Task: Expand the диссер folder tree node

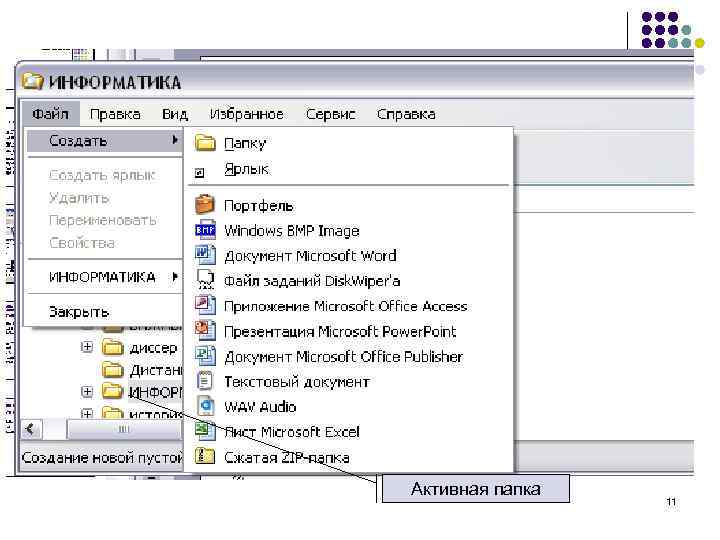Action: pyautogui.click(x=87, y=347)
